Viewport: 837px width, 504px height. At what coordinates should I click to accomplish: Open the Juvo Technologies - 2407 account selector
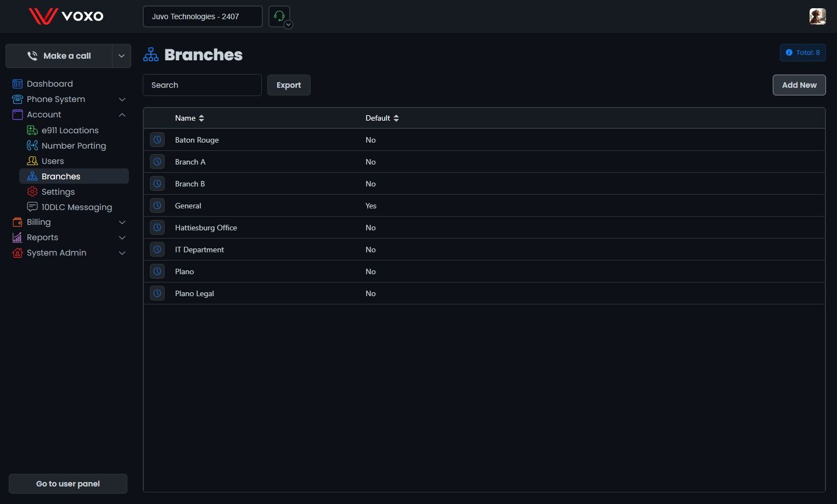coord(203,16)
